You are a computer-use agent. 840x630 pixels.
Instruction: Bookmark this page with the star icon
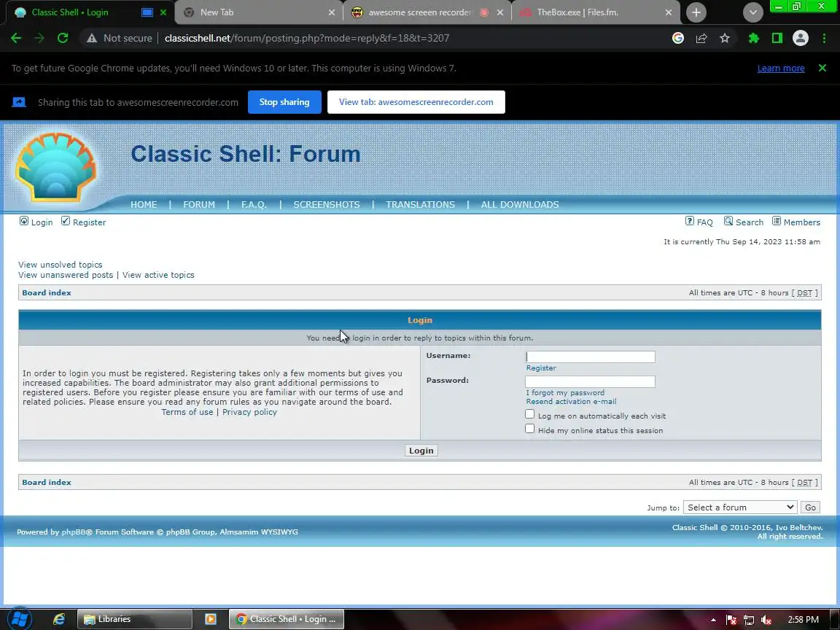(725, 38)
